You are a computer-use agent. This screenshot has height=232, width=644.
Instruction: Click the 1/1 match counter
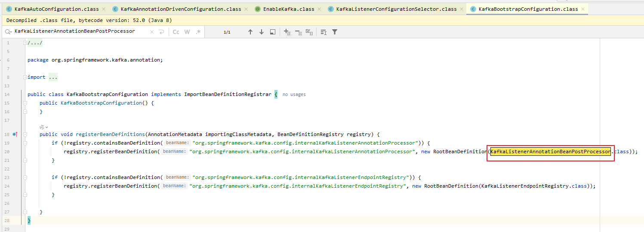(x=227, y=32)
